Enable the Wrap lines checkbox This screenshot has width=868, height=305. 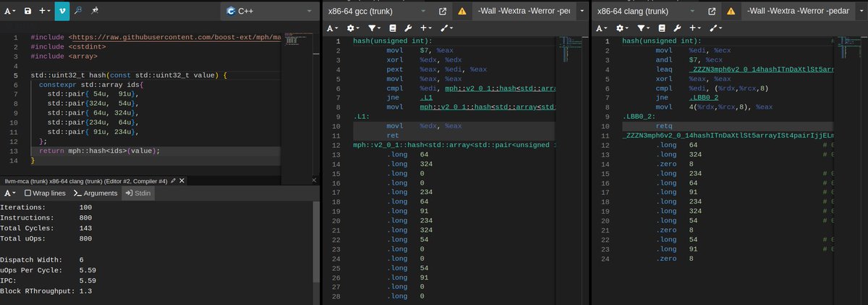point(45,193)
